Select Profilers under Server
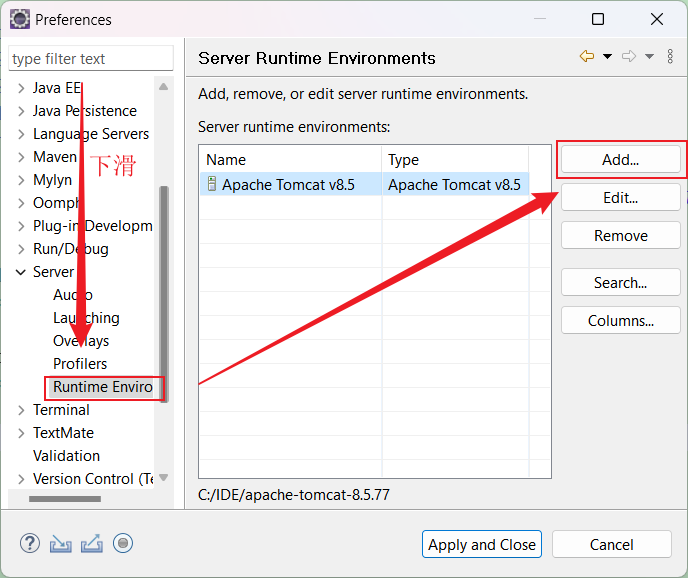This screenshot has height=578, width=688. click(80, 364)
